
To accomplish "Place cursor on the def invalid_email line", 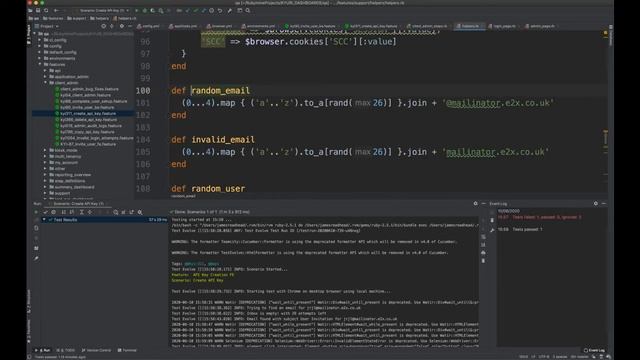I will tap(213, 140).
